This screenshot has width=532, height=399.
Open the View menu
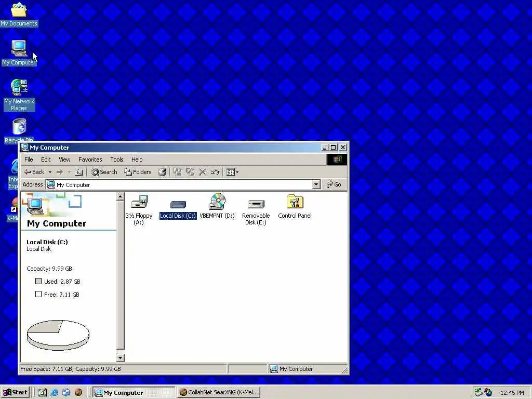coord(64,159)
